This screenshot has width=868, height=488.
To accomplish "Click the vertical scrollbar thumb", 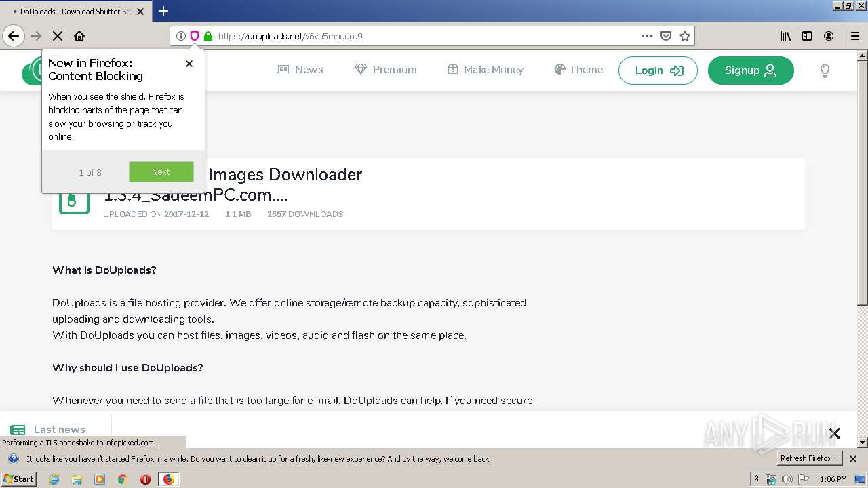I will click(x=863, y=182).
